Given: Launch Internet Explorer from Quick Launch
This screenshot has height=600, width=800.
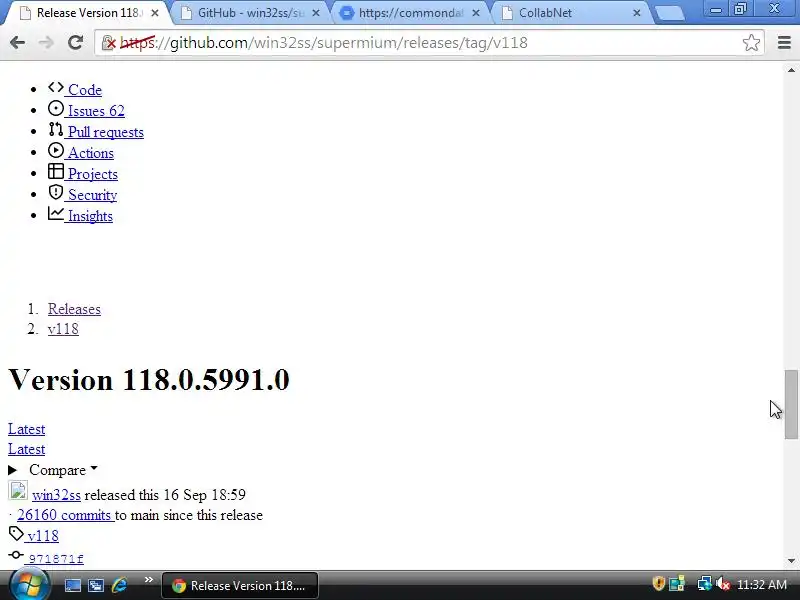Looking at the screenshot, I should pyautogui.click(x=119, y=585).
